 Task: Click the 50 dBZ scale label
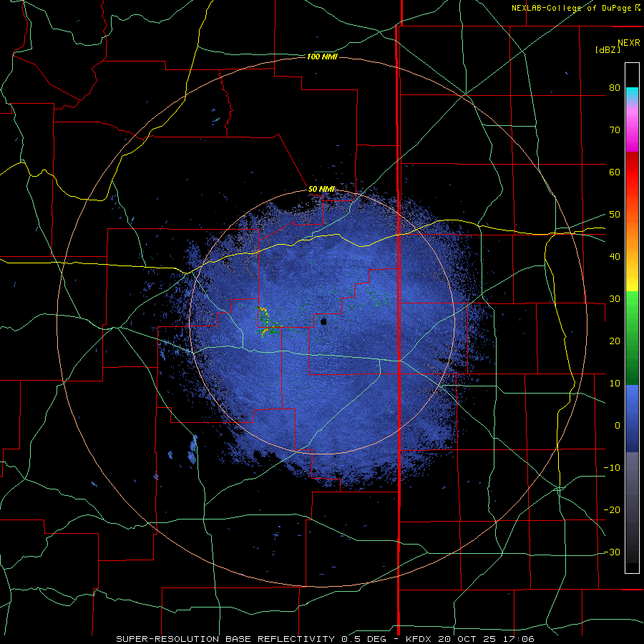615,215
